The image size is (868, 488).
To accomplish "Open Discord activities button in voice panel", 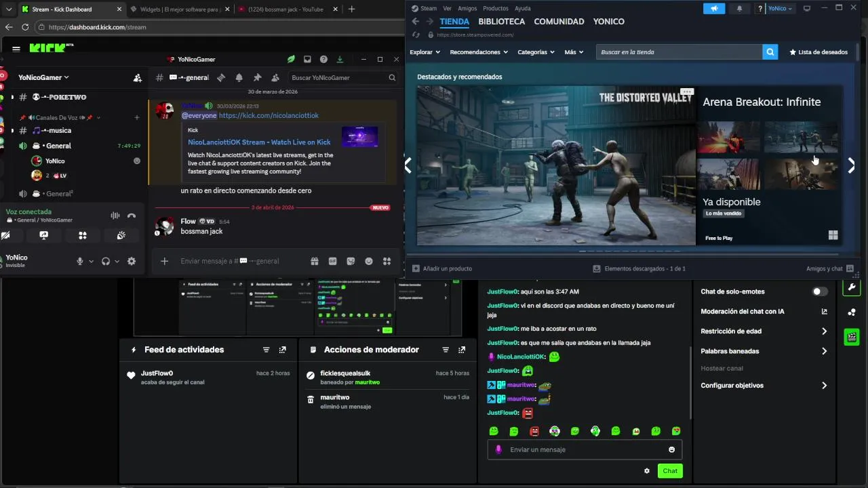I will point(83,235).
